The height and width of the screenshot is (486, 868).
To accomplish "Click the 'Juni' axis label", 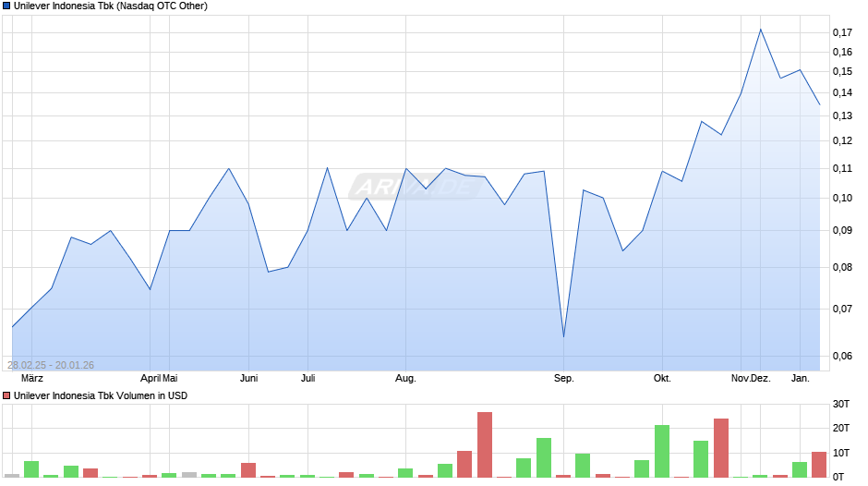I will click(249, 379).
